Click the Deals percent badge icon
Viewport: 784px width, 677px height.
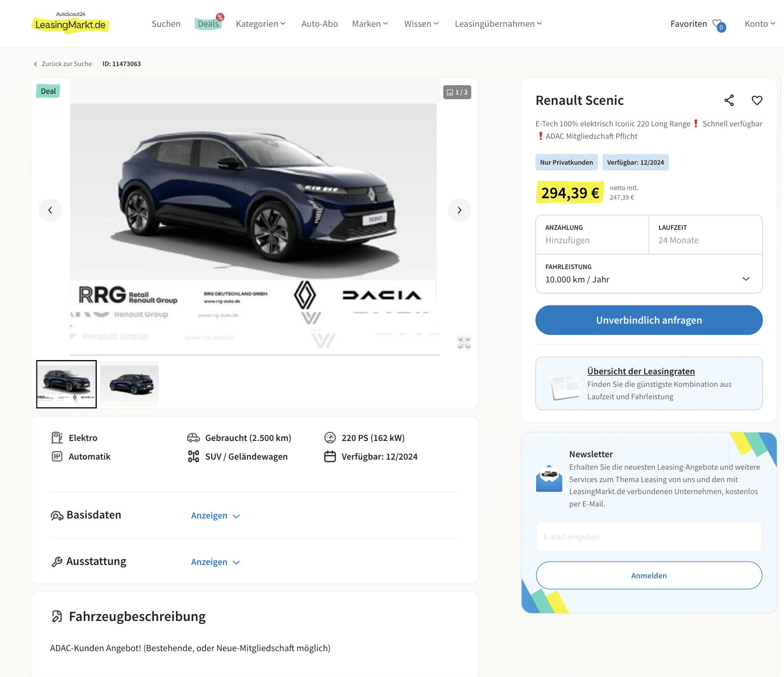(220, 17)
